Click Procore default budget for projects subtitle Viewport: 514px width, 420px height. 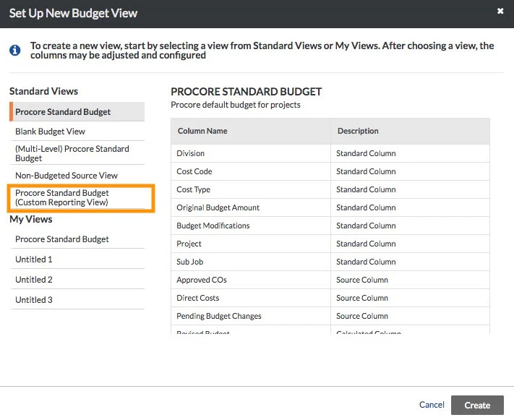pyautogui.click(x=236, y=105)
